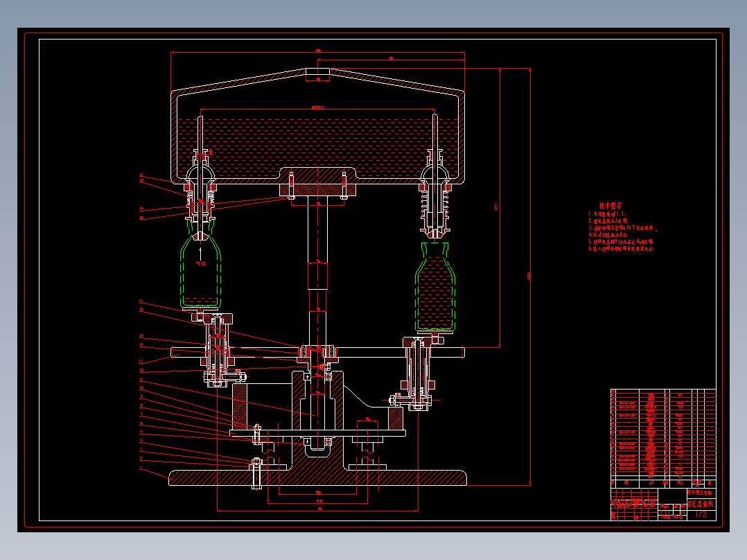Select the 1070 overall height dimension

[529, 277]
